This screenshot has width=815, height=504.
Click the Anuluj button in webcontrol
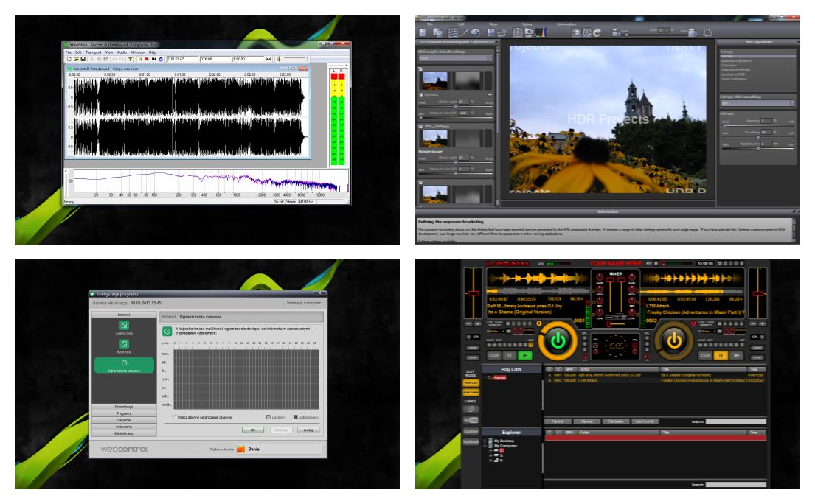[308, 430]
